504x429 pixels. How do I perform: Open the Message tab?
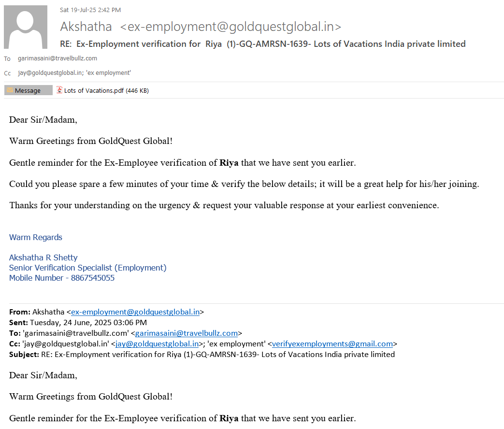[28, 90]
